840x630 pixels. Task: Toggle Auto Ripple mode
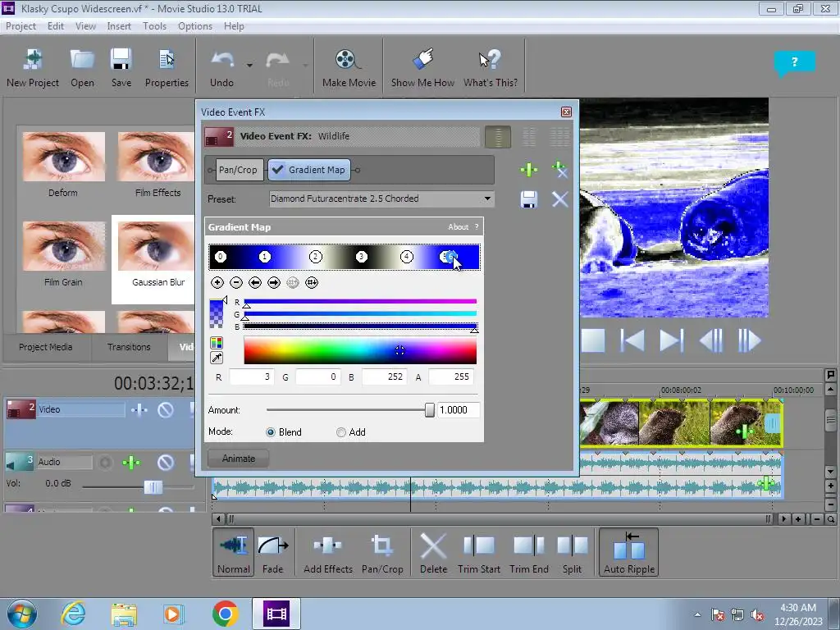click(x=629, y=552)
